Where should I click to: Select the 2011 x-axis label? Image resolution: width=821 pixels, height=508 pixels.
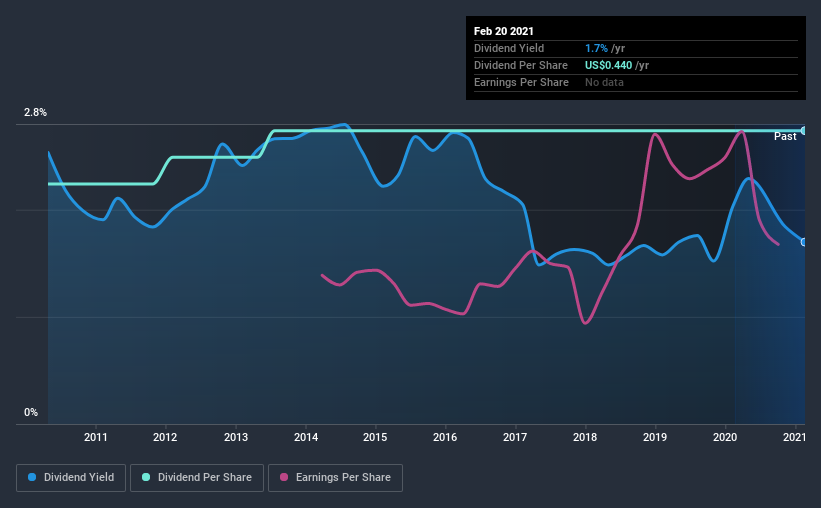(95, 437)
